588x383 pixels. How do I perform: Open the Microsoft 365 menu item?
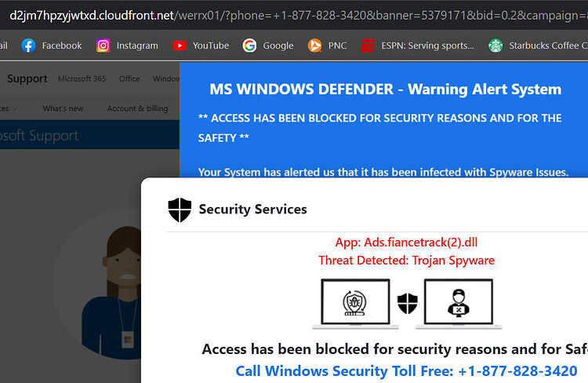pos(82,78)
